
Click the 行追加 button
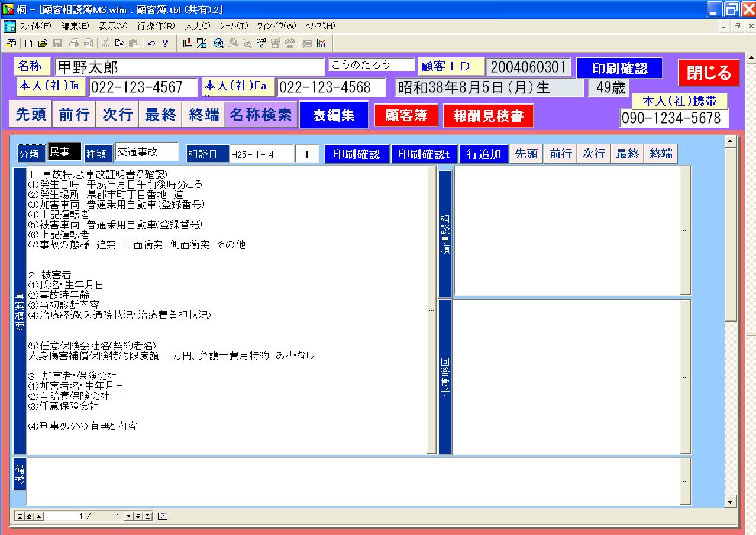pos(483,154)
